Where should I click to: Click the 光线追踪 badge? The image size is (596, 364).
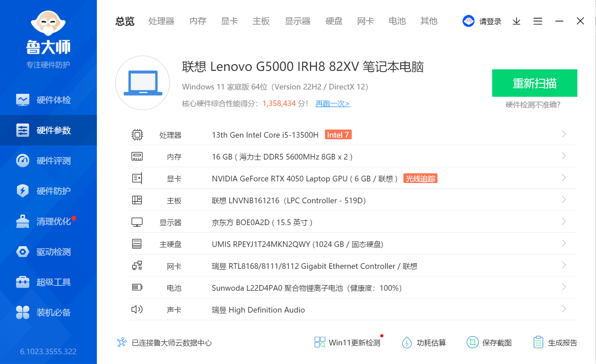coord(420,179)
